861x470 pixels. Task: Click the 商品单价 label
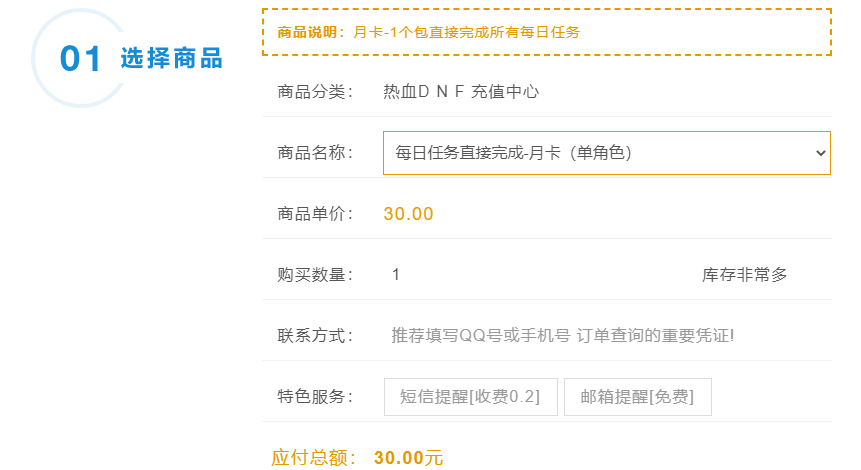pyautogui.click(x=315, y=213)
